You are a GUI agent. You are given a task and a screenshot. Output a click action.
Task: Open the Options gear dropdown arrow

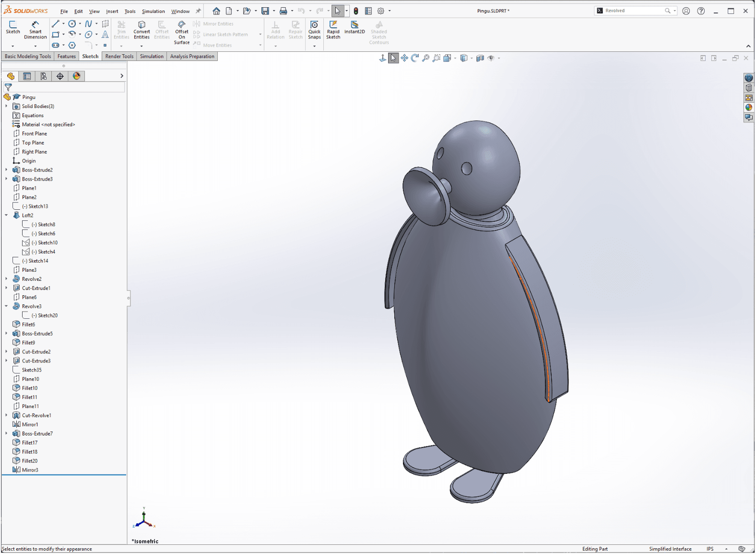click(390, 11)
